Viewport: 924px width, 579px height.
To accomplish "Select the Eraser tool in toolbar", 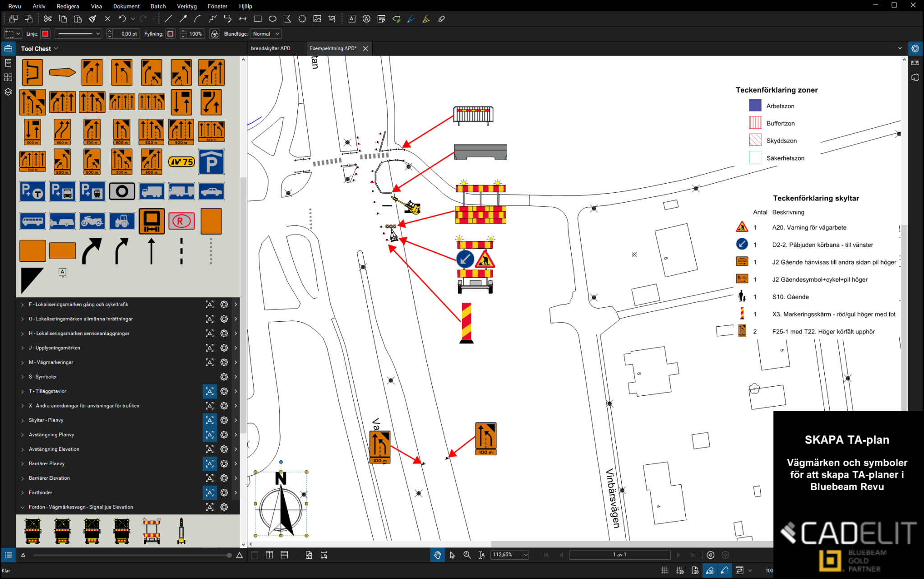I will [441, 19].
